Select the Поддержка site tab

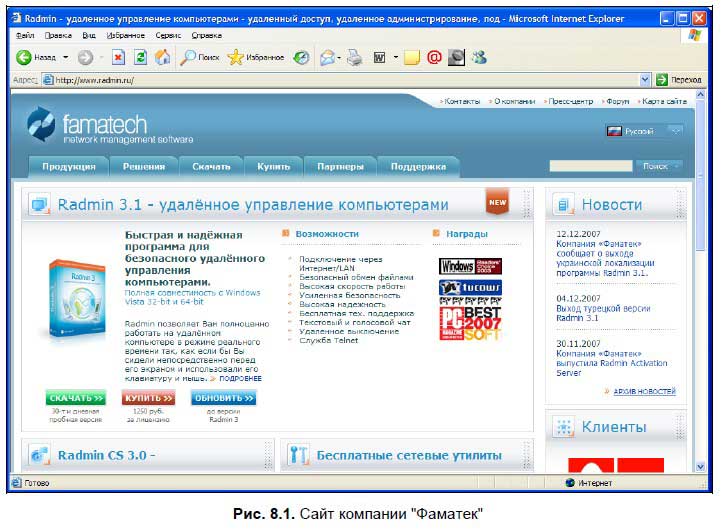coord(418,167)
